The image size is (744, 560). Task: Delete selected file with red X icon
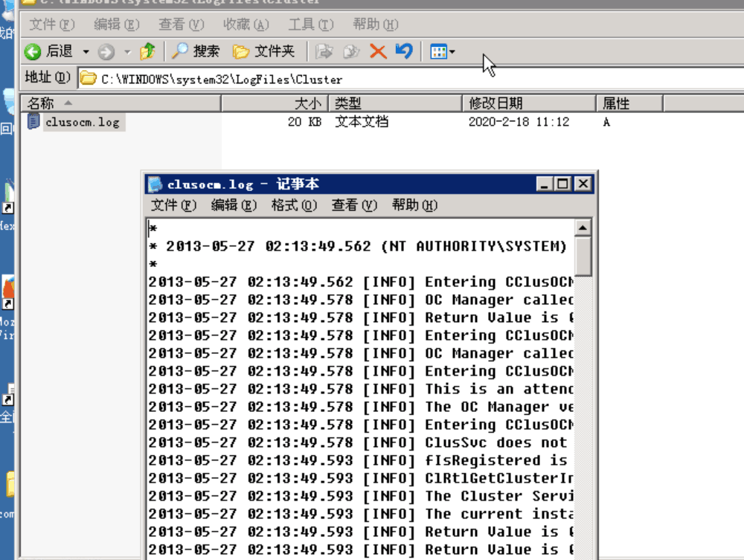[x=378, y=51]
